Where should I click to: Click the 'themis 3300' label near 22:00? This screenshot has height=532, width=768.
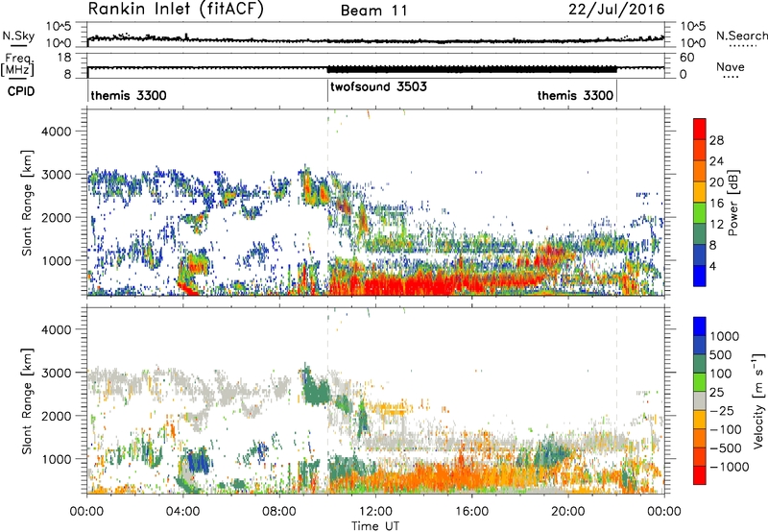(x=575, y=95)
